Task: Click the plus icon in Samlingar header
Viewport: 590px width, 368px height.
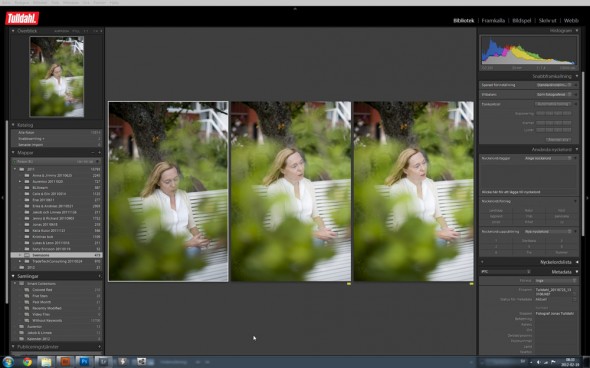Action: [x=99, y=276]
